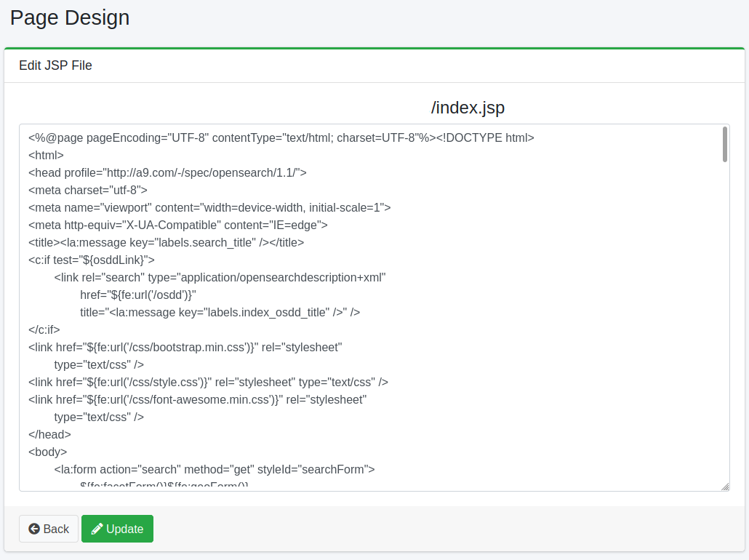Viewport: 749px width, 560px height.
Task: Place cursor in the meta viewport line
Action: pos(209,207)
